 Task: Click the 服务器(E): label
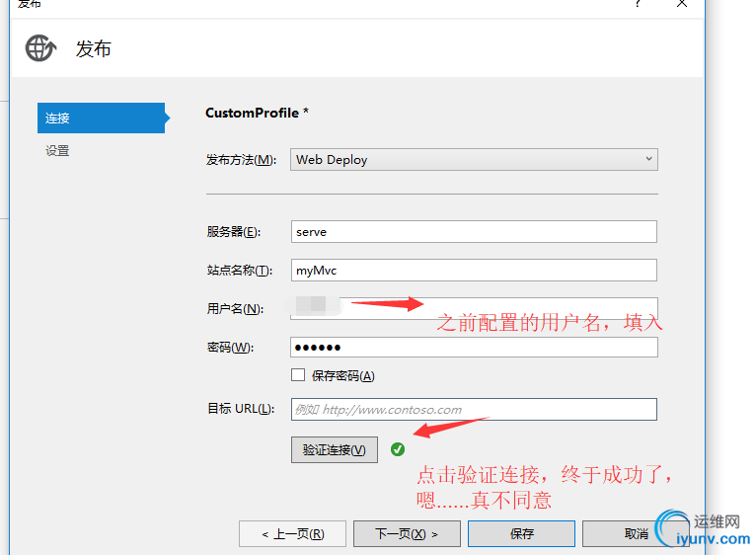point(234,232)
